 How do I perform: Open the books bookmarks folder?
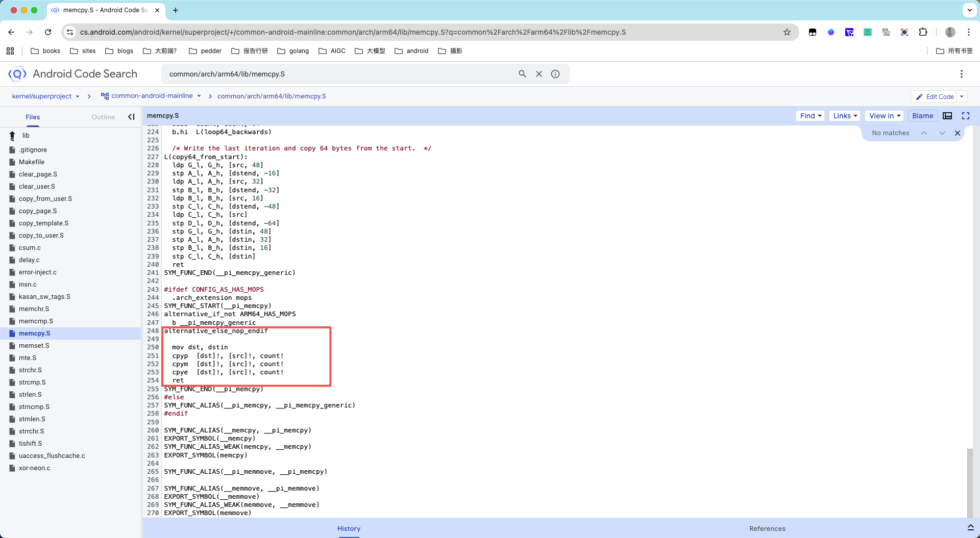tap(45, 51)
